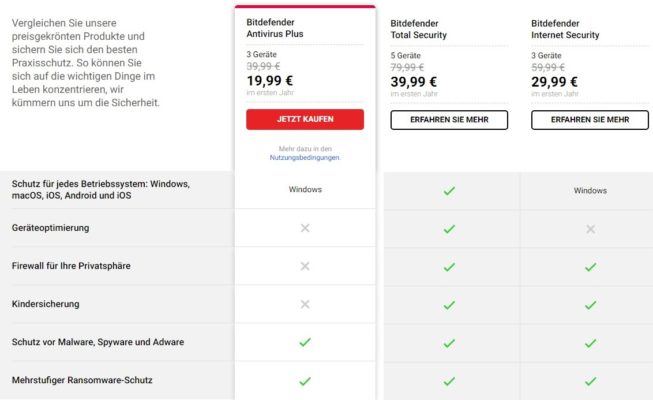Click the Kindersicherung X icon for Antivirus Plus
Screen dimensions: 653x400
[x=305, y=304]
